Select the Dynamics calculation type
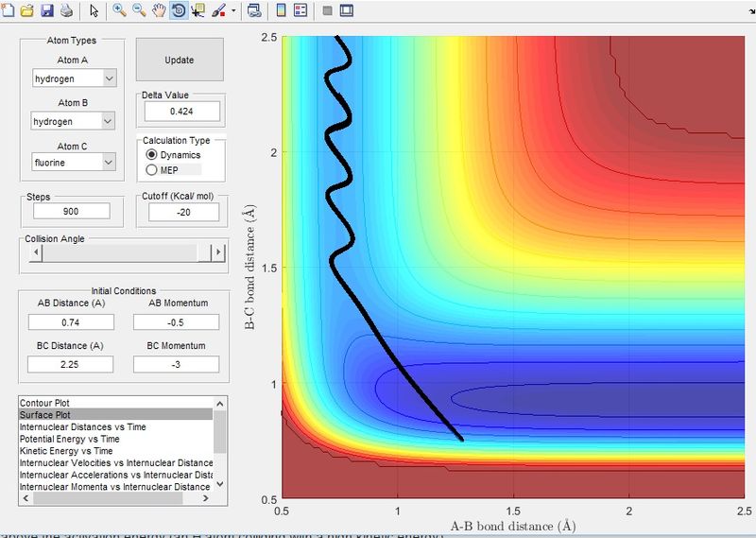756x538 pixels. tap(173, 155)
